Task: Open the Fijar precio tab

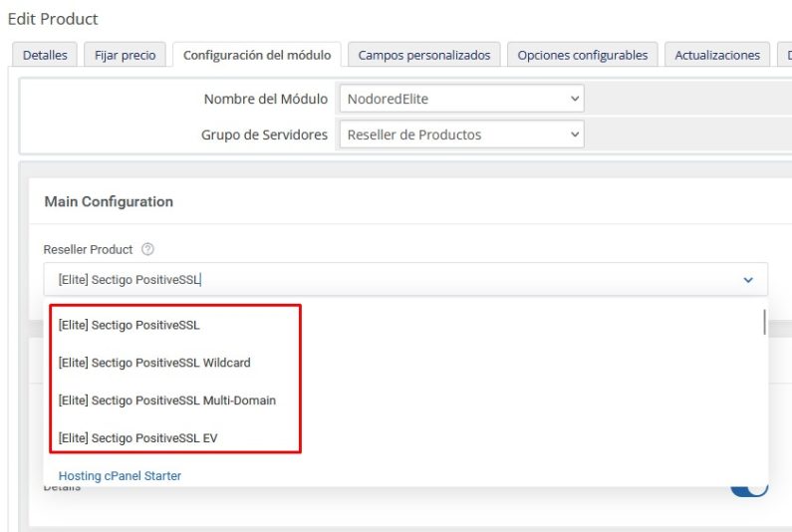Action: [x=125, y=56]
